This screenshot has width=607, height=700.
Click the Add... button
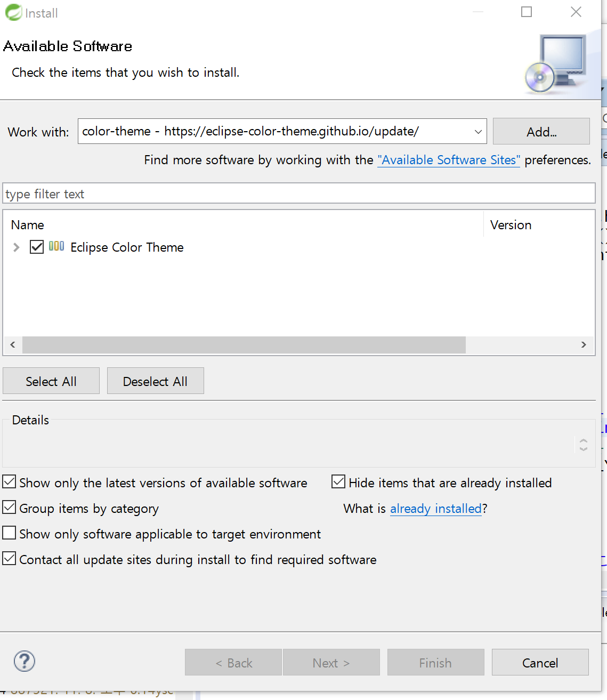point(541,132)
